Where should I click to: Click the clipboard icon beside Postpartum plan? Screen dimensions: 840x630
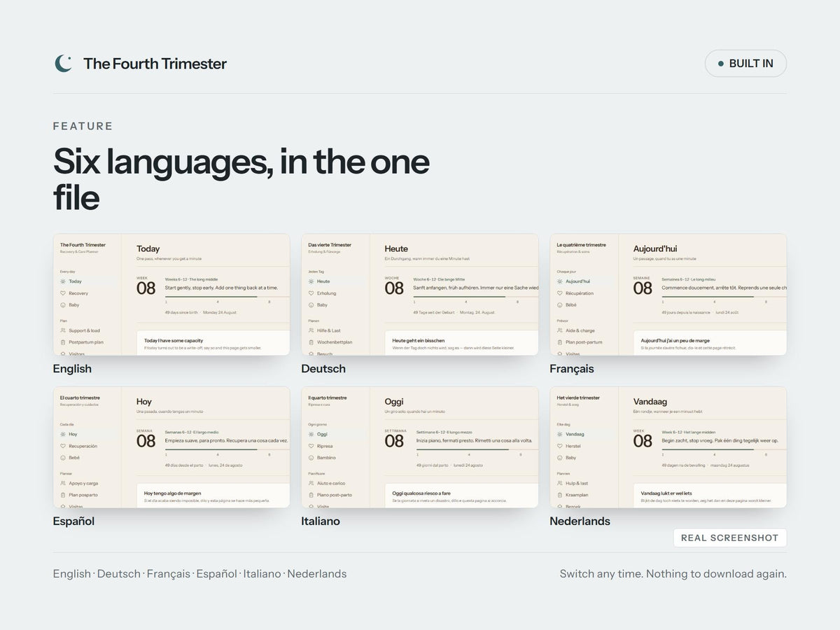(x=63, y=342)
